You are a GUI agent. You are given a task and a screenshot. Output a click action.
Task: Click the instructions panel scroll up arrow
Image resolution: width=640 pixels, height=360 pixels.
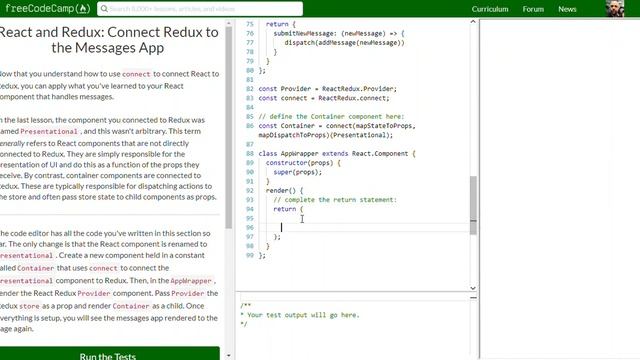click(229, 23)
